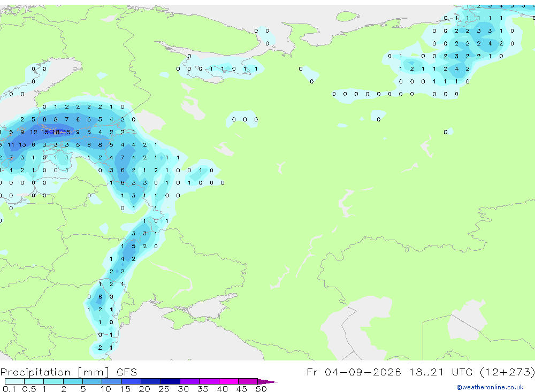The image size is (535, 392).
Task: Pick the 15–20 mm legend swatch
Action: pos(131,381)
